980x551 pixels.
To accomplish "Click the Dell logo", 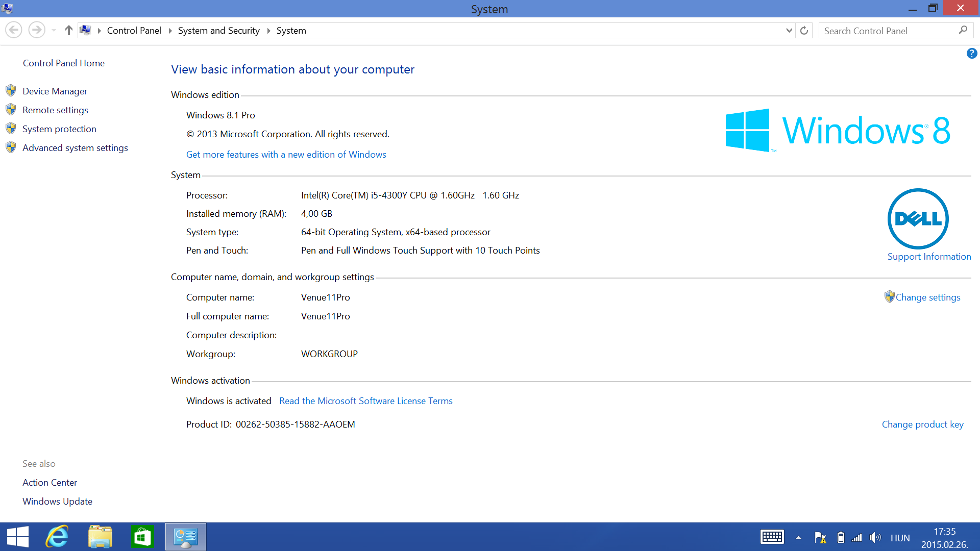I will click(918, 219).
